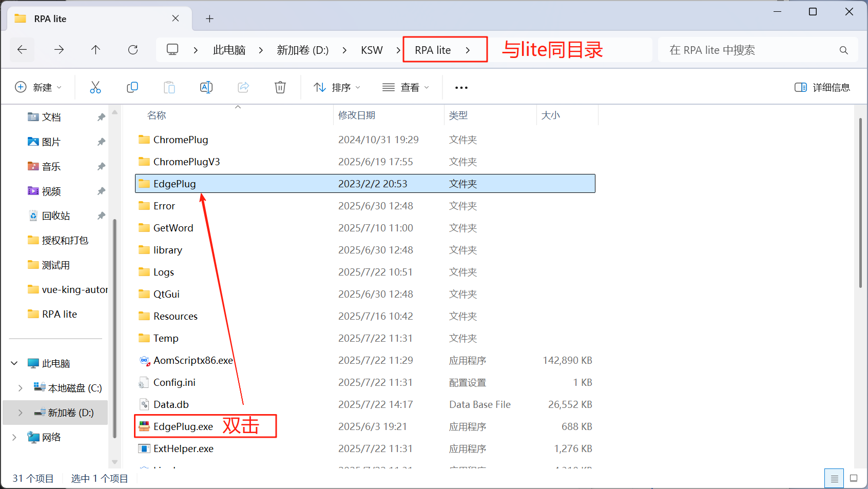Select the AomScriptx86.exe file icon
The width and height of the screenshot is (868, 489).
click(x=144, y=360)
